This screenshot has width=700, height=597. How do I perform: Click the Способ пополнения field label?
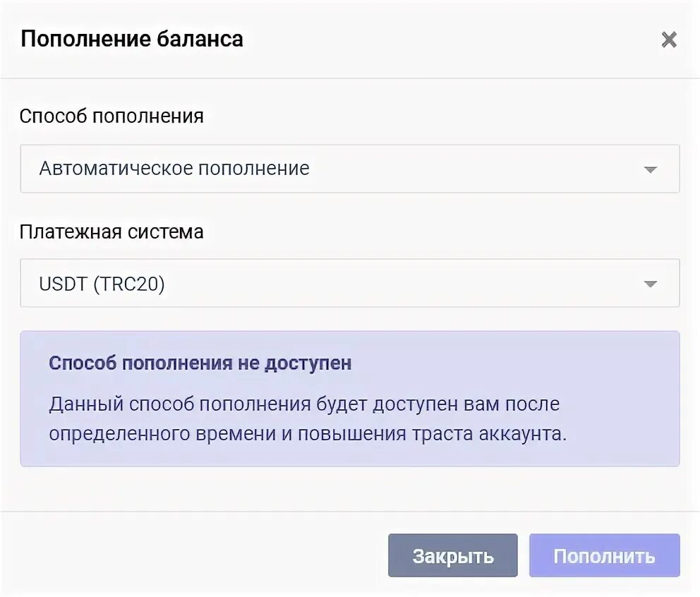pyautogui.click(x=111, y=116)
